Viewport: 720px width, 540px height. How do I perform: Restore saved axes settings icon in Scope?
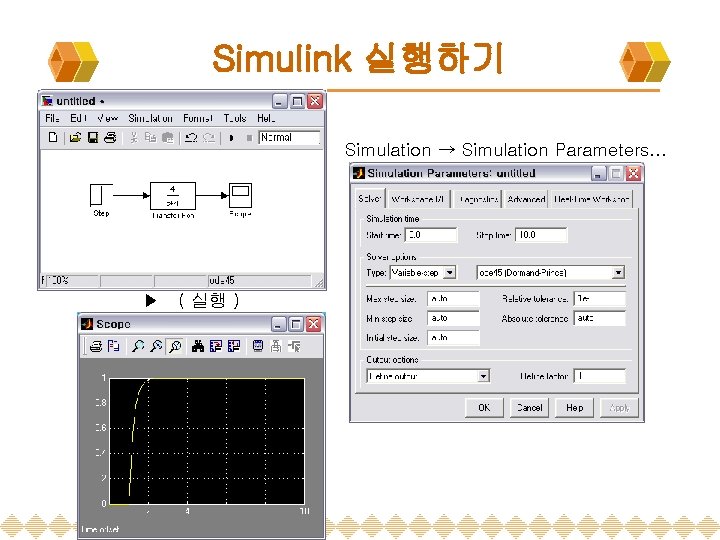click(234, 346)
